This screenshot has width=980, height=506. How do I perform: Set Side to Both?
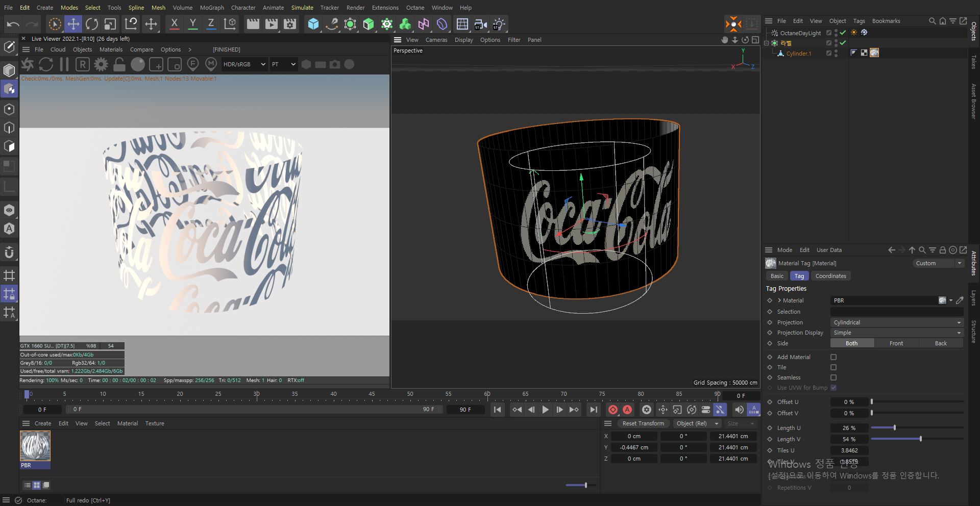[851, 343]
